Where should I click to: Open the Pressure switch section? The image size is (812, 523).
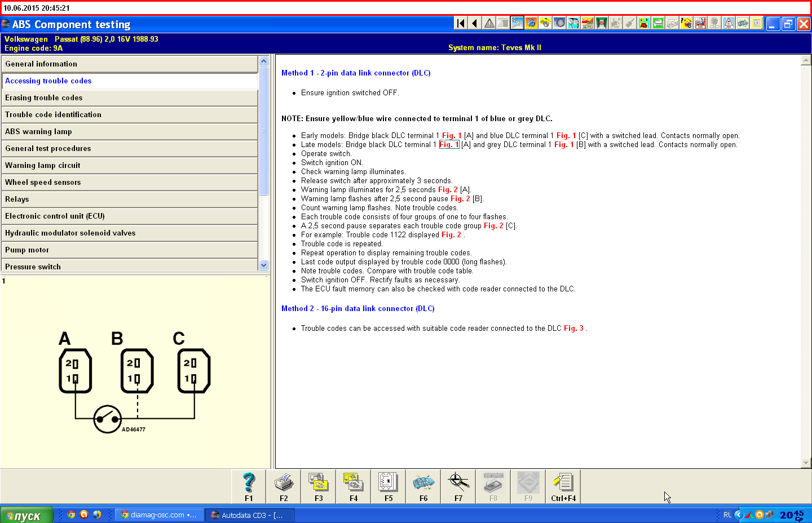[130, 265]
